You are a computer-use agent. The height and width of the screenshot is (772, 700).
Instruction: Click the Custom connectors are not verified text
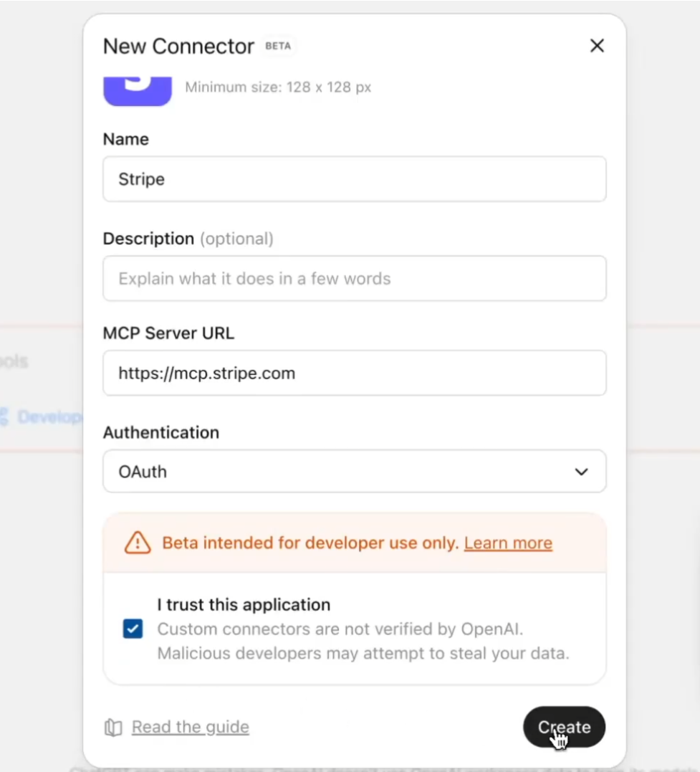[340, 629]
